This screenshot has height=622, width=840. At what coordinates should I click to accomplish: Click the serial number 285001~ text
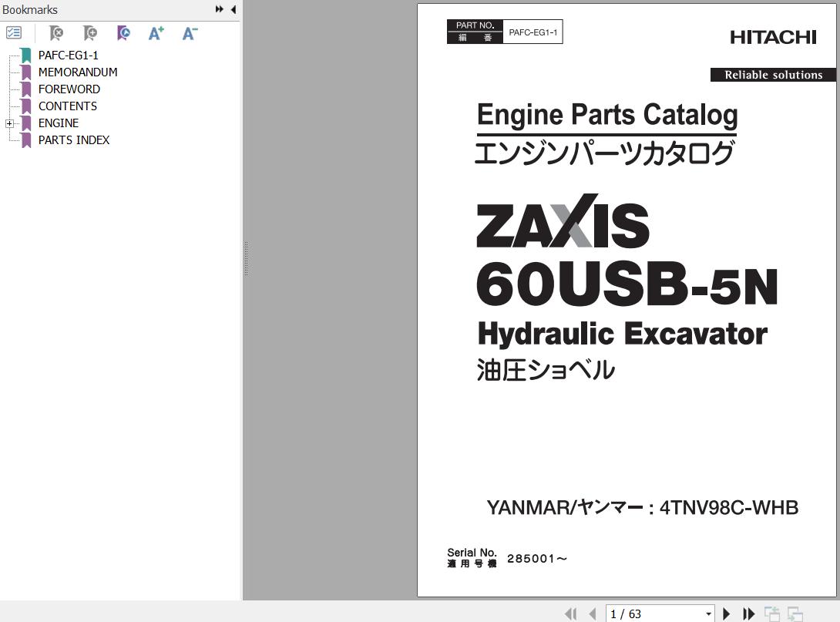[537, 559]
